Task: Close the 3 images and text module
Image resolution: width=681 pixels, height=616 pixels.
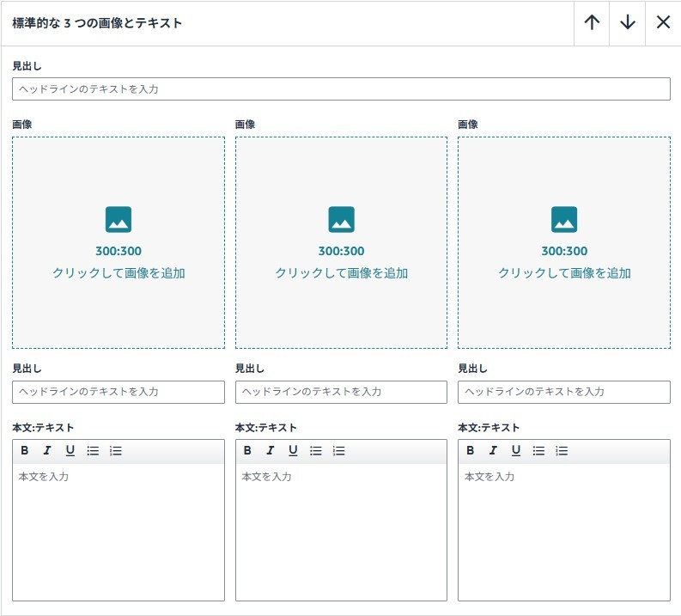Action: (x=663, y=23)
